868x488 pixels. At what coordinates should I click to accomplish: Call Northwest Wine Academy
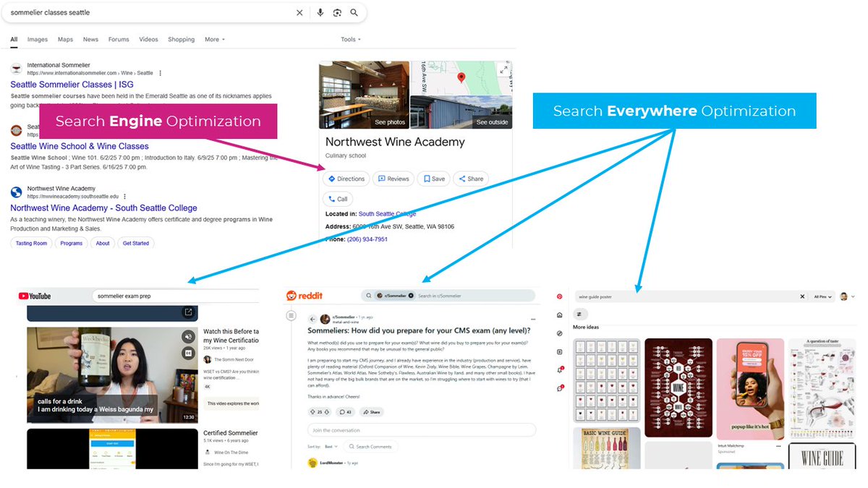[338, 199]
